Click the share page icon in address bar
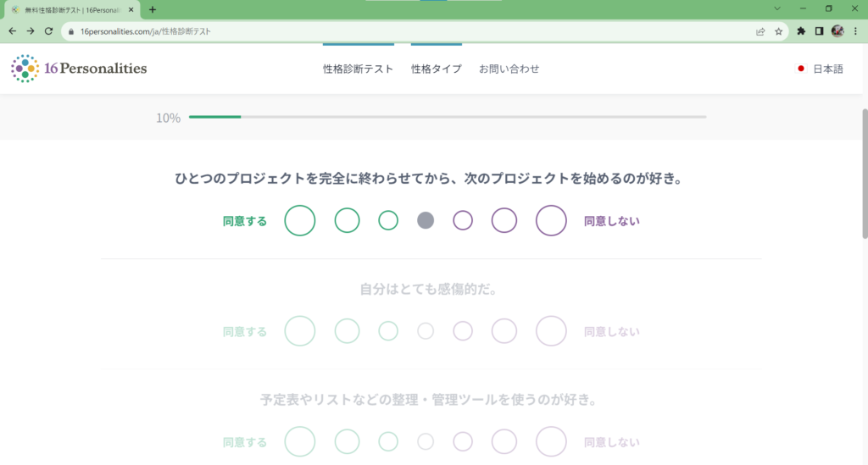Screen dimensions: 868x465 coord(760,31)
